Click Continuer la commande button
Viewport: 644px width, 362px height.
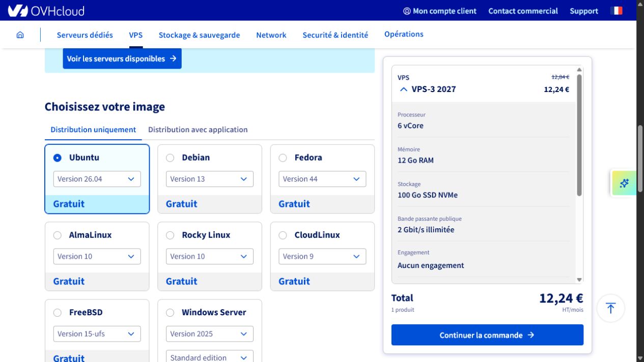pos(487,335)
